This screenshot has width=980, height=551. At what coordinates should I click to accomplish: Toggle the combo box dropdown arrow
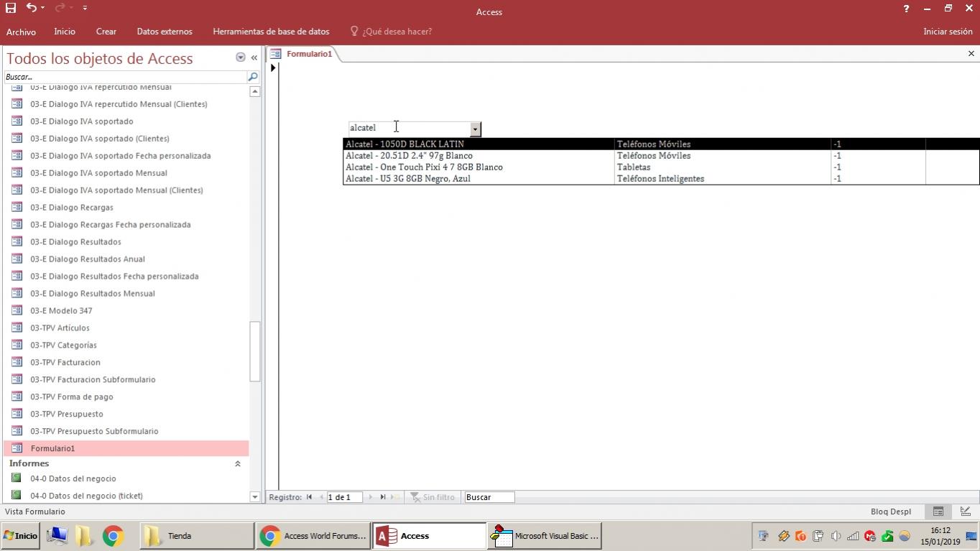coord(475,129)
